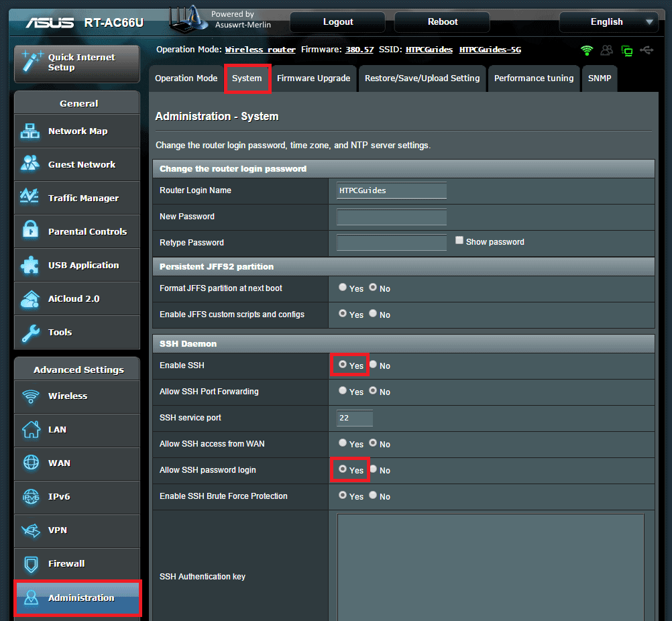Open AiCloud 2.0 cloud icon
Image resolution: width=672 pixels, height=621 pixels.
30,298
